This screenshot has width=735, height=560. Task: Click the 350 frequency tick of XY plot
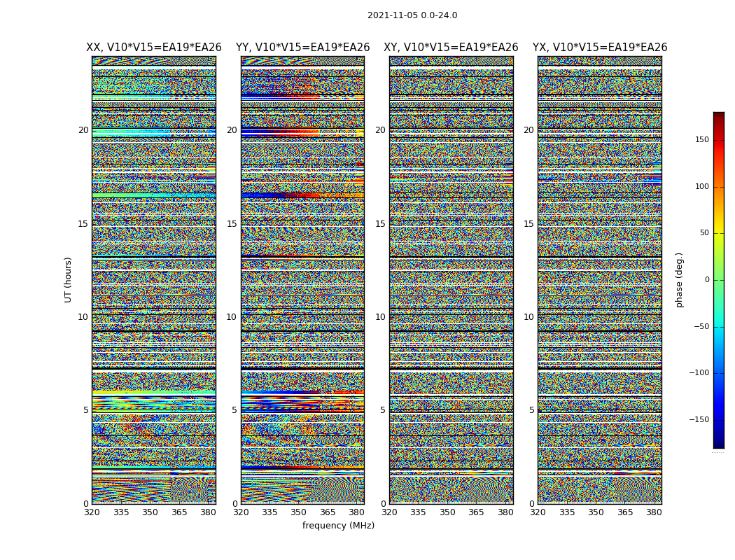(x=447, y=512)
